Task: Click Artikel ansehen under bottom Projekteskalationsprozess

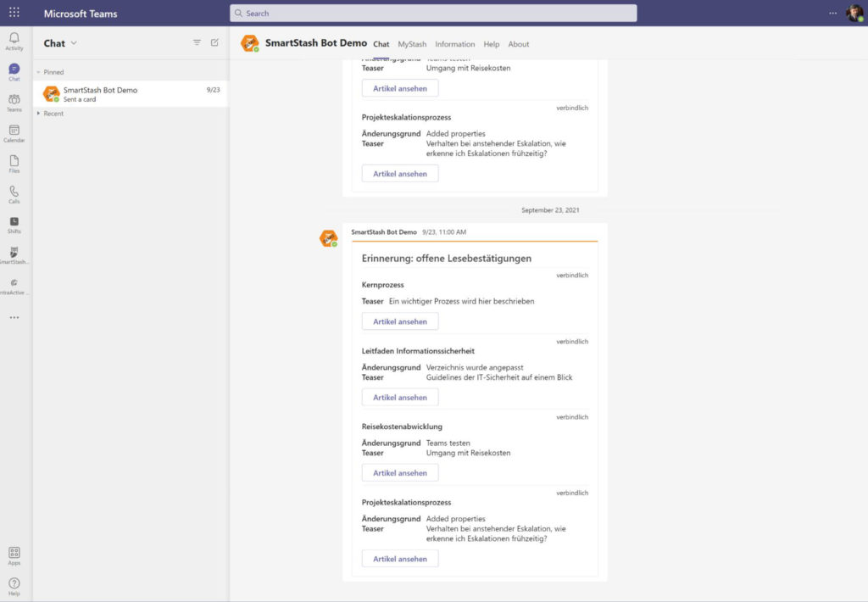Action: [400, 559]
